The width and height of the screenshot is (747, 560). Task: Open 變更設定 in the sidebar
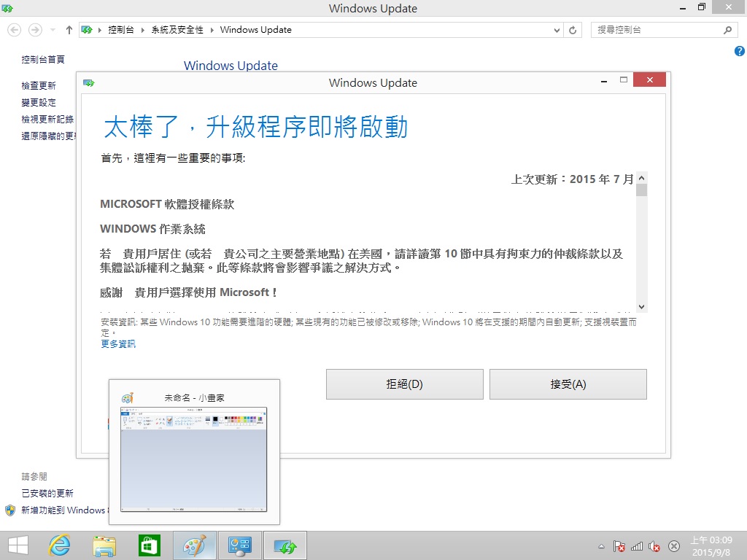tap(39, 102)
